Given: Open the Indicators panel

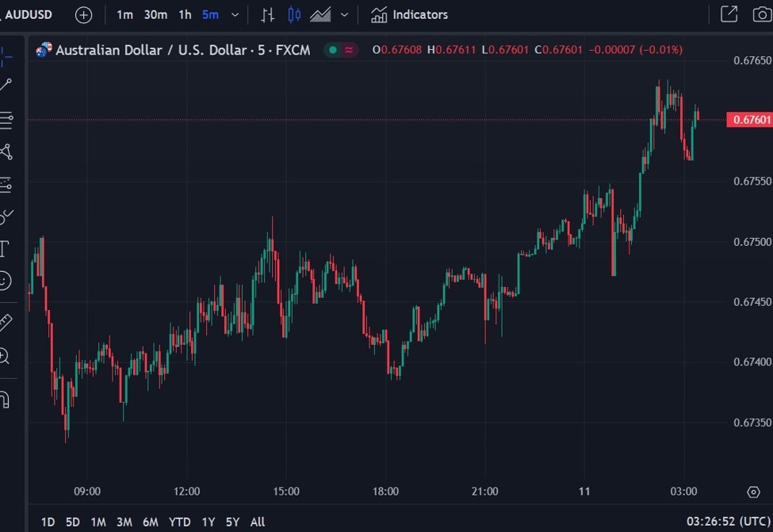Looking at the screenshot, I should [409, 14].
